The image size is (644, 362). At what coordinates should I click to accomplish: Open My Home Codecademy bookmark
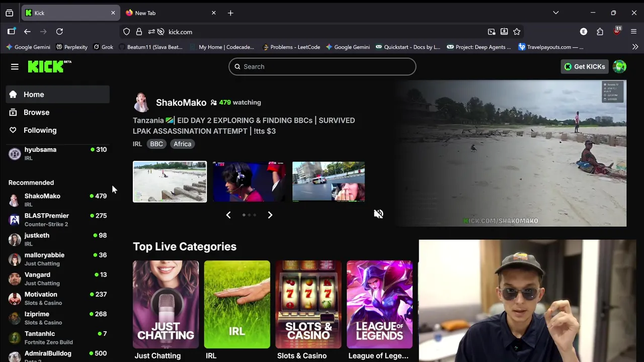[x=222, y=47]
